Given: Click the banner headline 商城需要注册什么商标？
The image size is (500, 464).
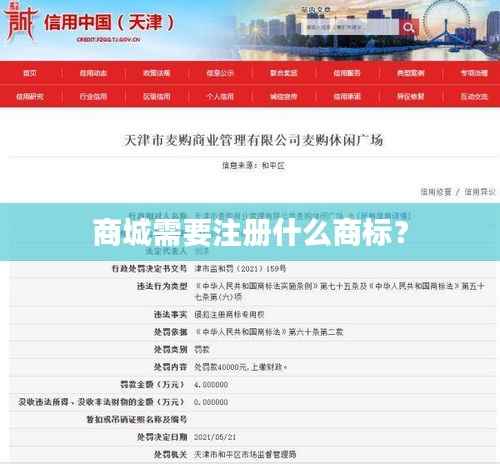Looking at the screenshot, I should click(x=251, y=232).
